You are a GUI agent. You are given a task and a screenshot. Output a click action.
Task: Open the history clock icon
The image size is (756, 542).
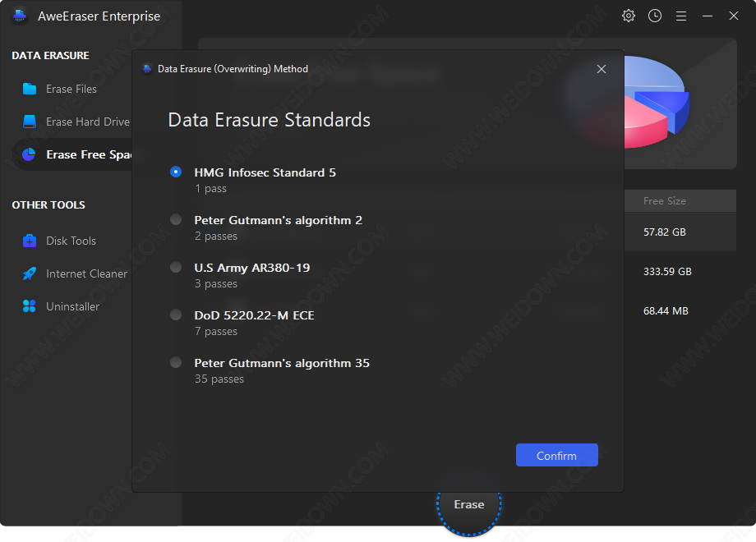(655, 16)
